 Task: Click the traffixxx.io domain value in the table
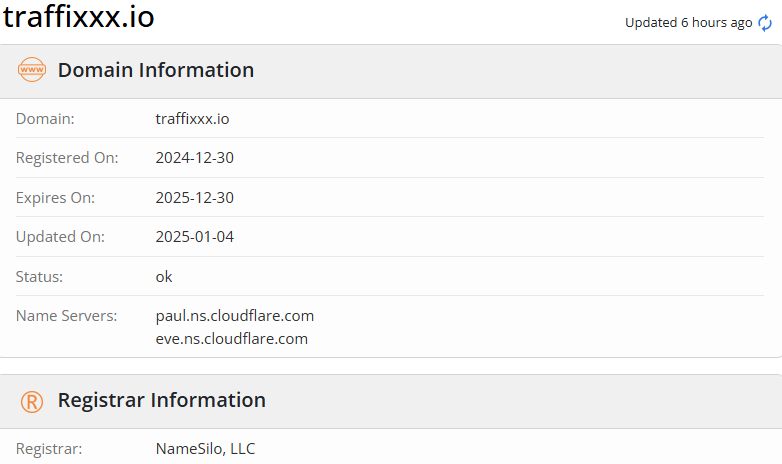[192, 119]
